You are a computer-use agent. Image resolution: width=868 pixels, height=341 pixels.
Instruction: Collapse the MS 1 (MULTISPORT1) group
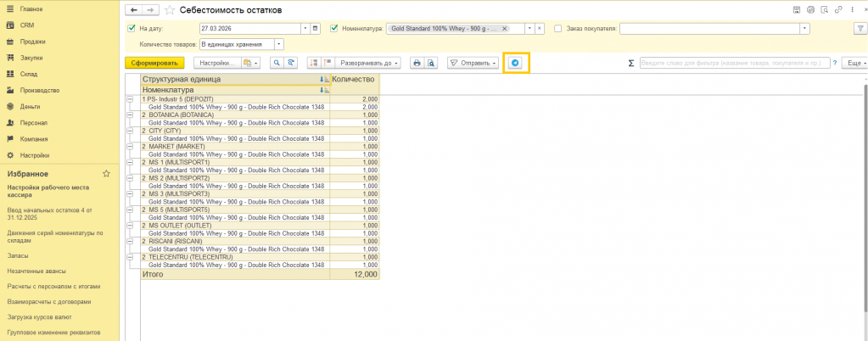(x=130, y=162)
